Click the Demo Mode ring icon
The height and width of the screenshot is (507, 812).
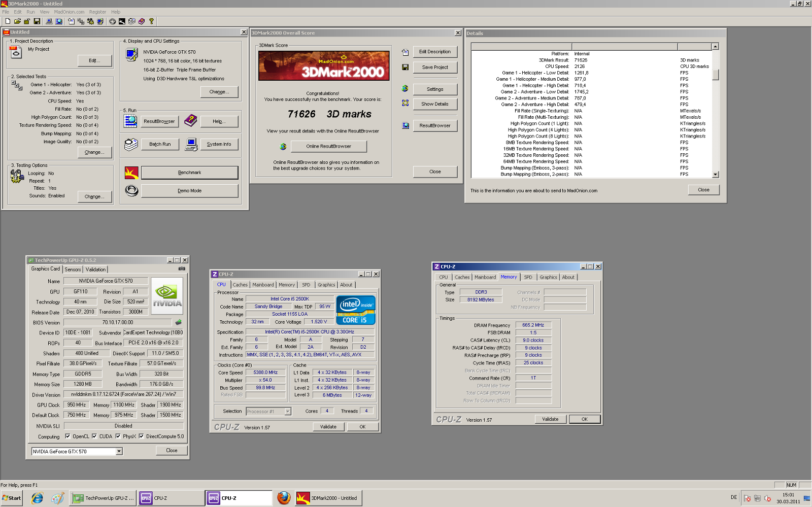click(x=132, y=191)
